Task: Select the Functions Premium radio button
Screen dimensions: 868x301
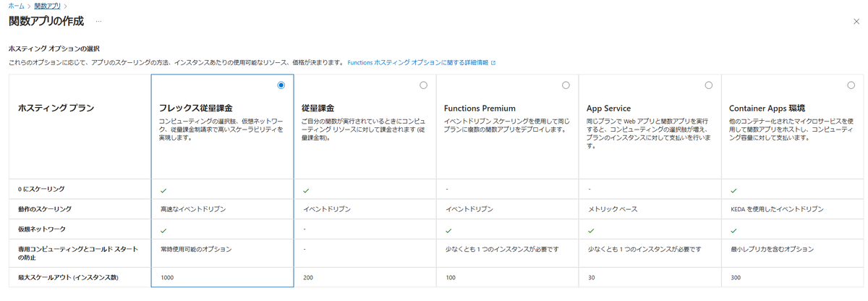Action: click(x=566, y=85)
